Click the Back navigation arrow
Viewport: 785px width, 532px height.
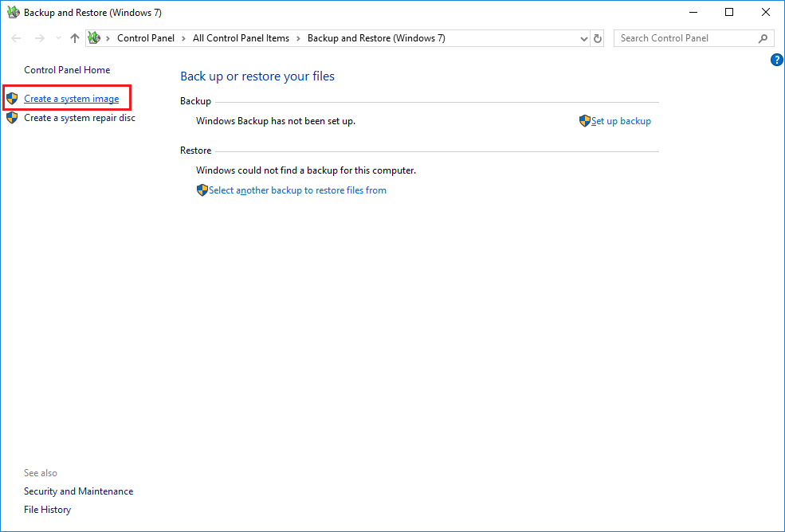coord(16,38)
